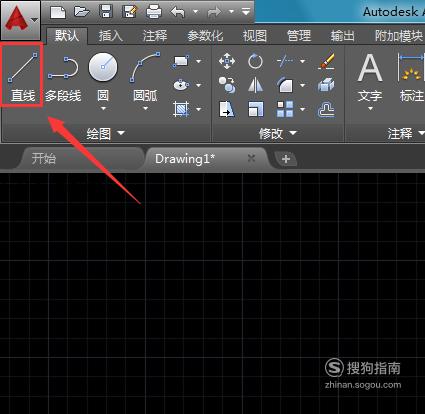Select the 文字 text tool
Screen dimensions: 425x414
pyautogui.click(x=370, y=77)
